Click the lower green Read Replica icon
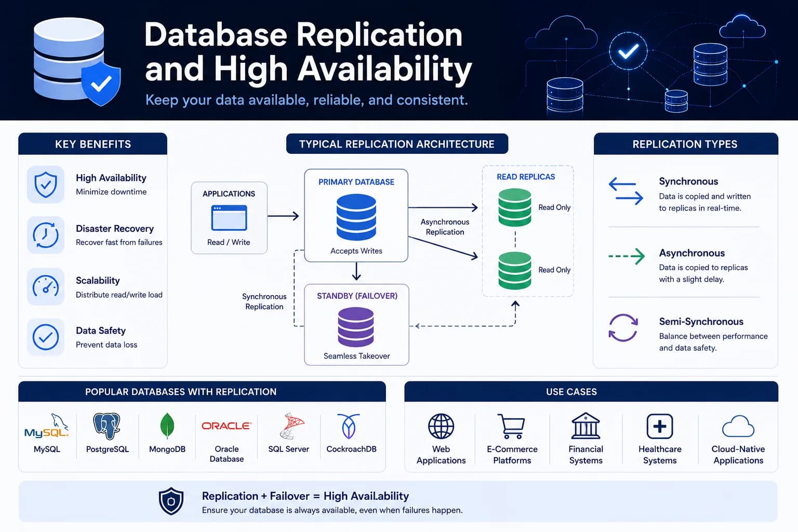Image resolution: width=798 pixels, height=532 pixels. pyautogui.click(x=515, y=270)
